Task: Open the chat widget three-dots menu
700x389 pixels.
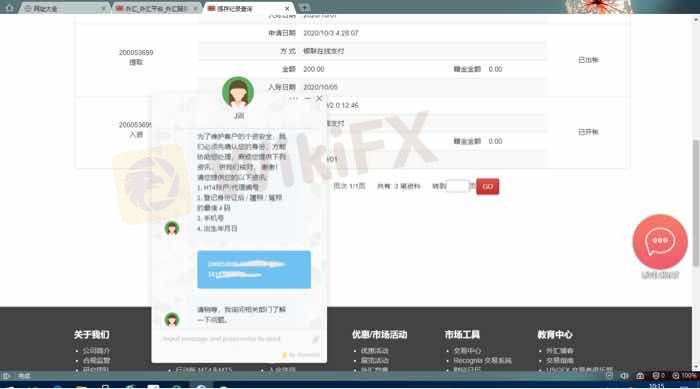Action: tap(293, 98)
